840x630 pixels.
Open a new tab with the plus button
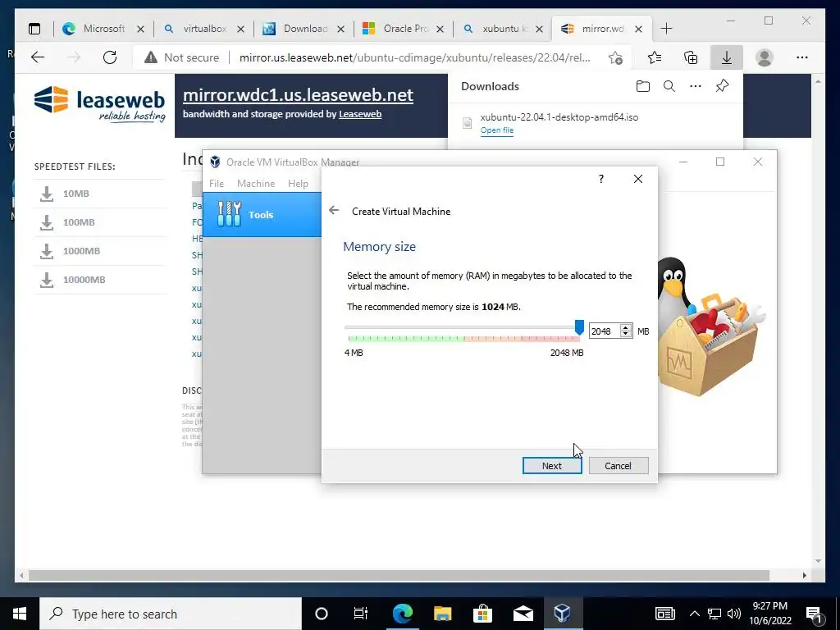[x=666, y=29]
